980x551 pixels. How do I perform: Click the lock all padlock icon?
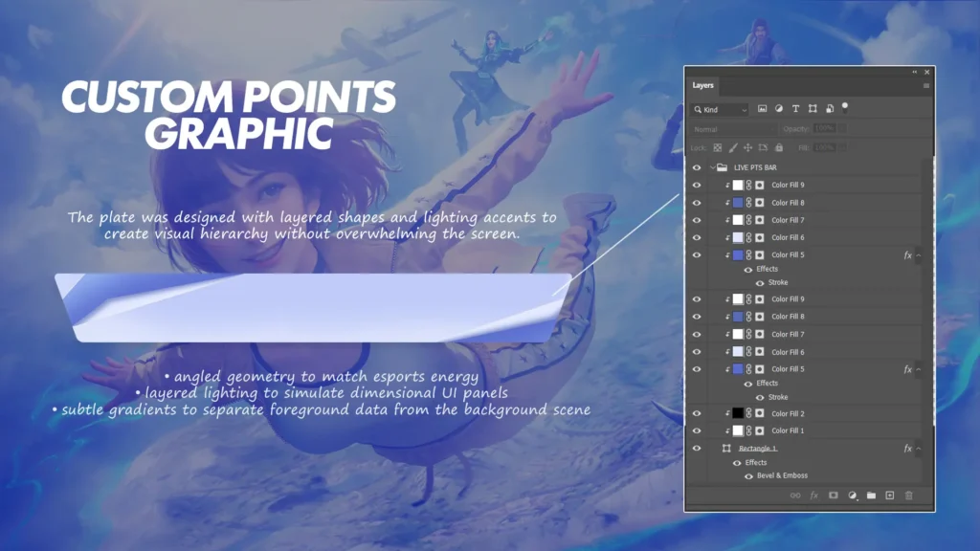pyautogui.click(x=780, y=147)
